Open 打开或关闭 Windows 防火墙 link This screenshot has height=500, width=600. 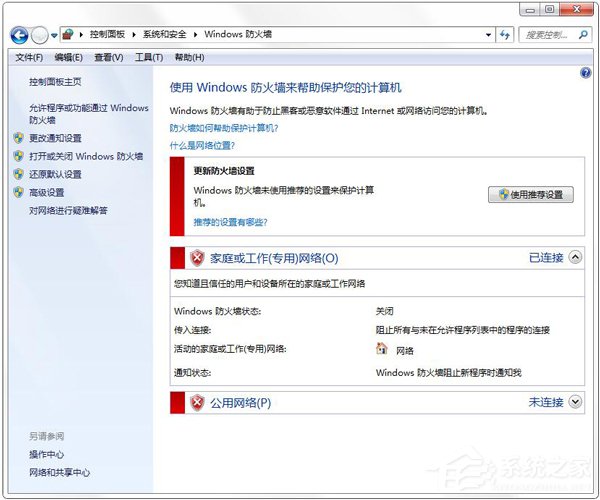coord(86,156)
